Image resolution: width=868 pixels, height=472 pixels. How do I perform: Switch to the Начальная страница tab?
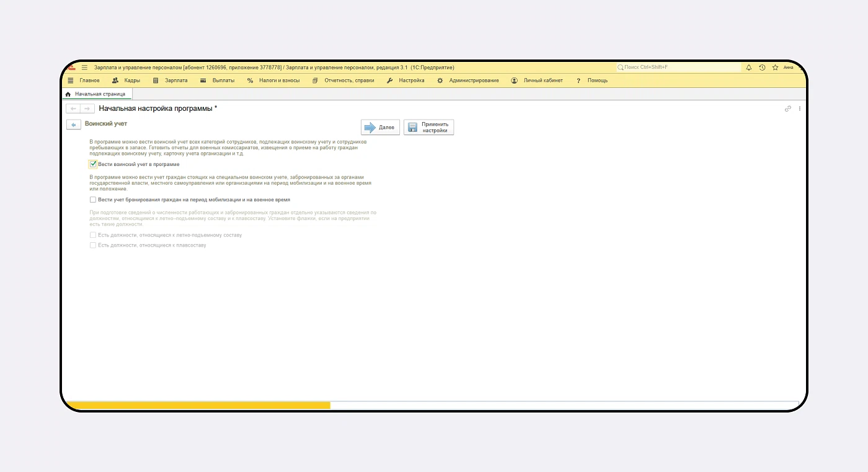pyautogui.click(x=99, y=94)
